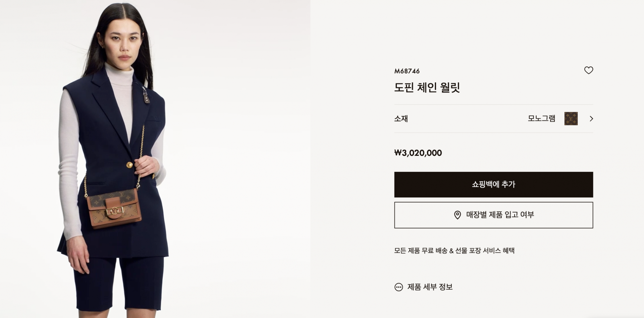Click the 도핀 체인 월릿 product title
Image resolution: width=644 pixels, height=318 pixels.
[x=427, y=87]
